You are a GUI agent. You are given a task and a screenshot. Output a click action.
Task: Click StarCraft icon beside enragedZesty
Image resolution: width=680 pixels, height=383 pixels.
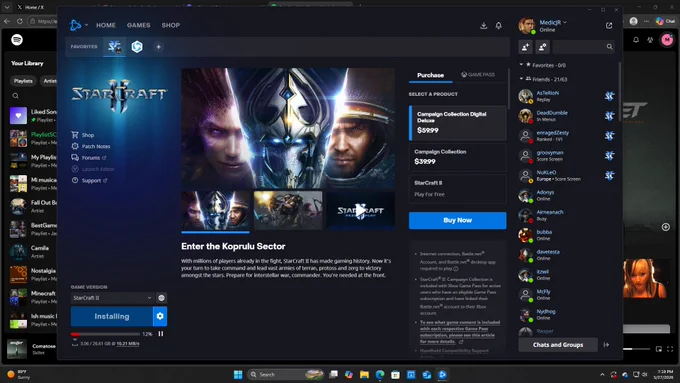click(x=609, y=136)
